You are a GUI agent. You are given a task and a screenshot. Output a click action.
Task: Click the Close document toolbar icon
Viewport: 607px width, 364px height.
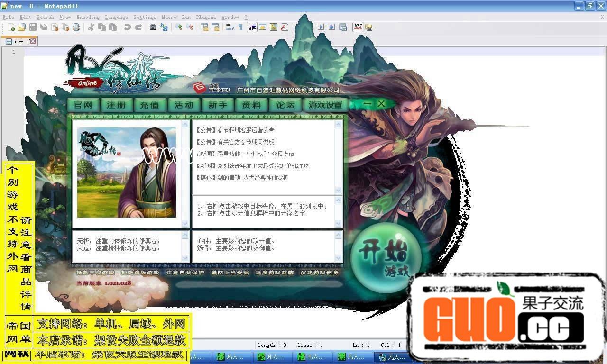point(55,27)
